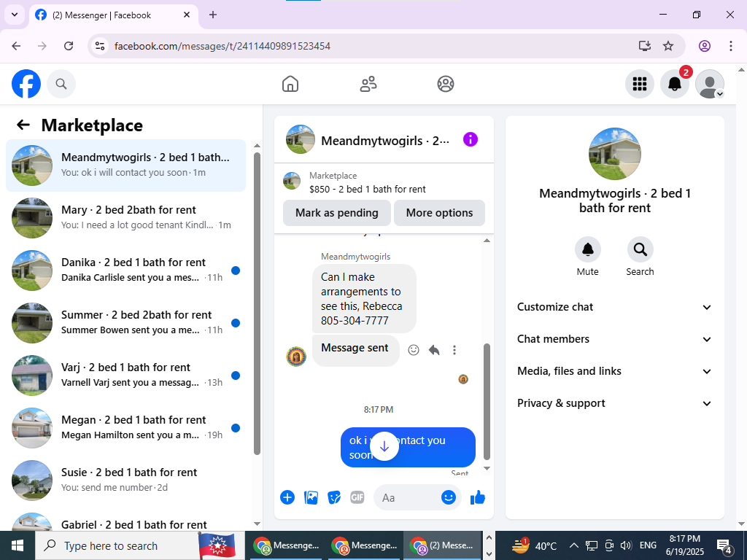Screen dimensions: 747x560
Task: Attach a file with the image icon
Action: (x=311, y=497)
